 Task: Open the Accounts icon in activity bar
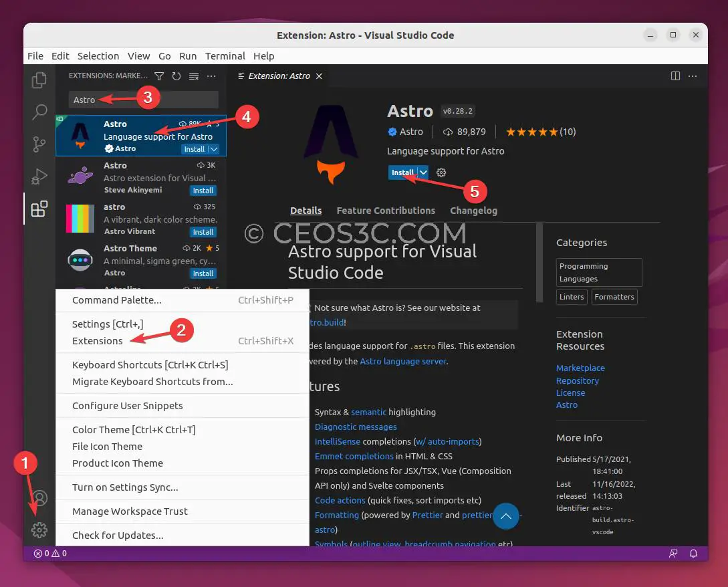tap(39, 498)
